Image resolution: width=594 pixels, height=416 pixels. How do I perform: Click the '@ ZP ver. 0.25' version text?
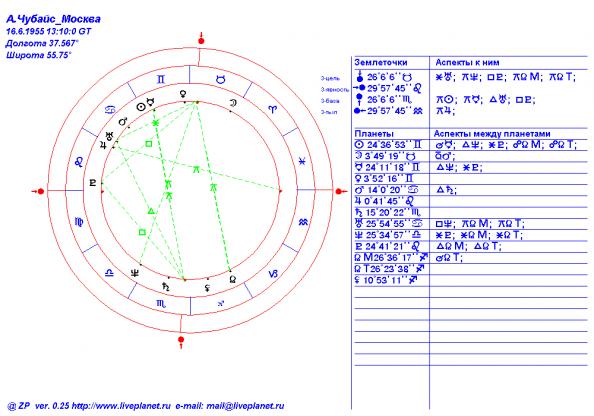point(39,406)
